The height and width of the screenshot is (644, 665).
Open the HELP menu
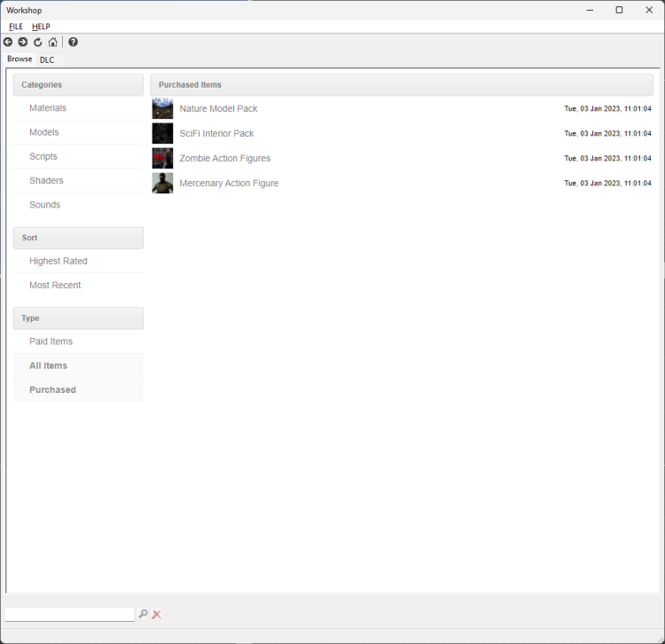(41, 27)
